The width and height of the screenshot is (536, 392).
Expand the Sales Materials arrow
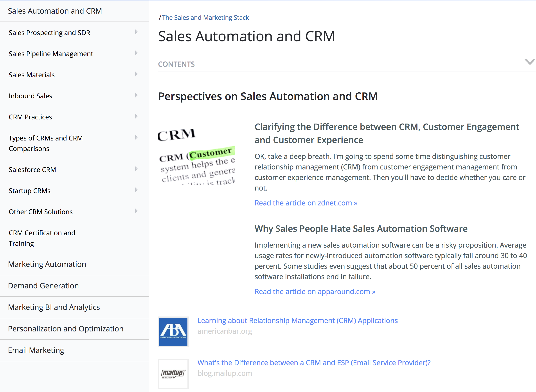136,74
